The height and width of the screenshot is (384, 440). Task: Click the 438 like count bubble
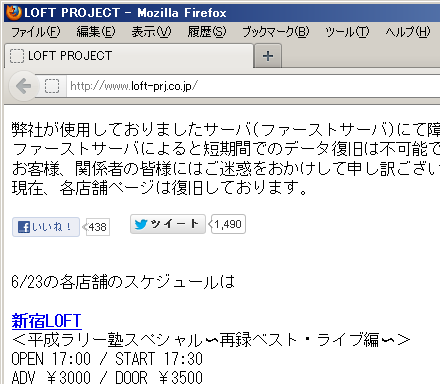pyautogui.click(x=97, y=227)
